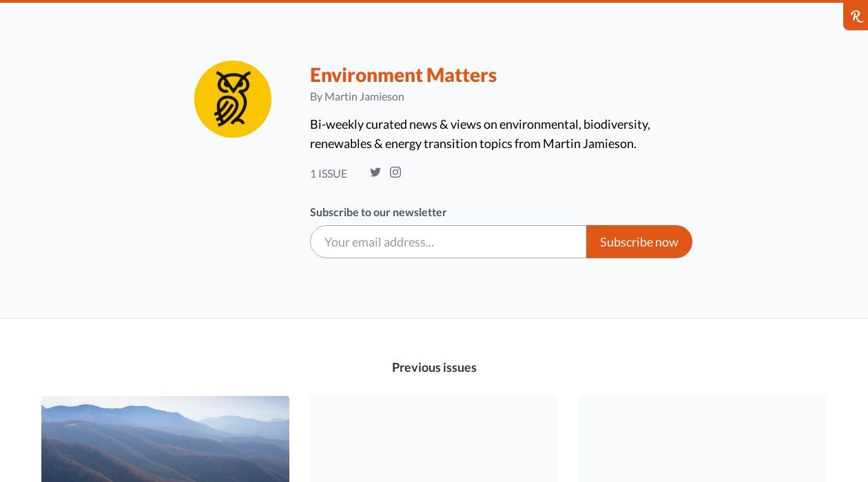The image size is (868, 482).
Task: Click the renewables & energy transition text line
Action: point(473,143)
